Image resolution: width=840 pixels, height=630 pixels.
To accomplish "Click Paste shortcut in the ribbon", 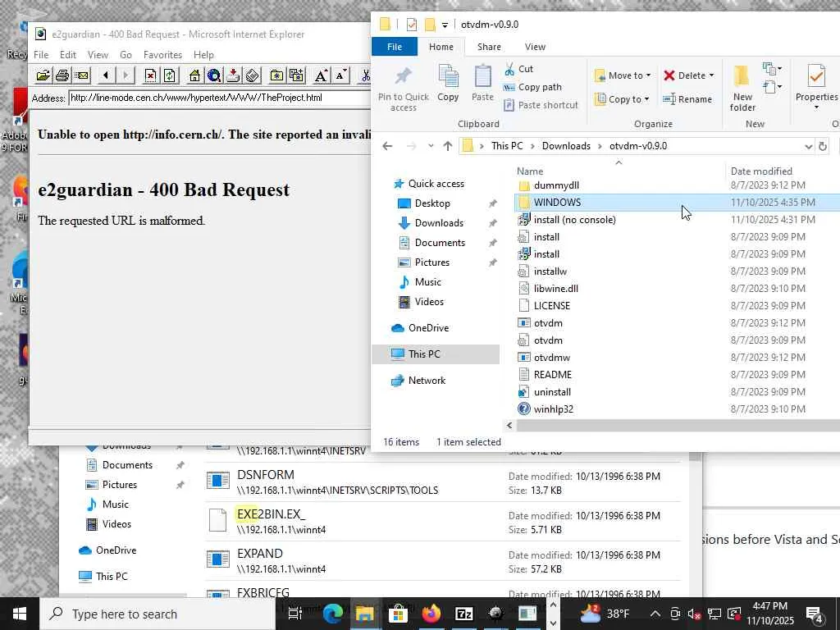I will pos(541,105).
